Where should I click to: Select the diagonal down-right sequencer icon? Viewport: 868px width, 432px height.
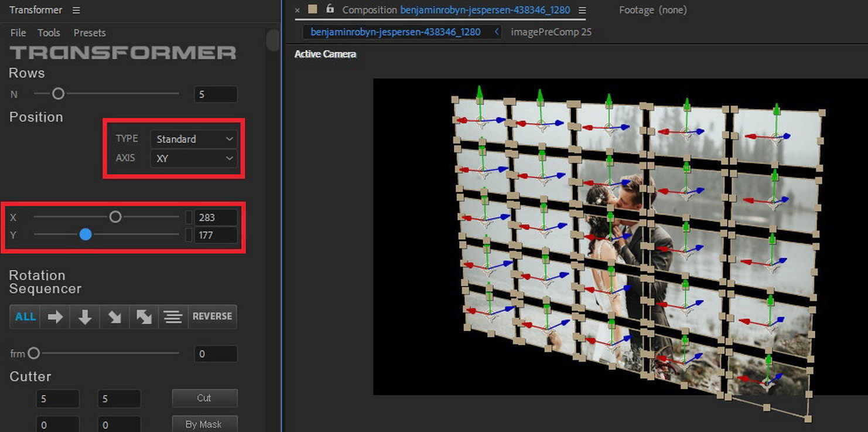[115, 317]
